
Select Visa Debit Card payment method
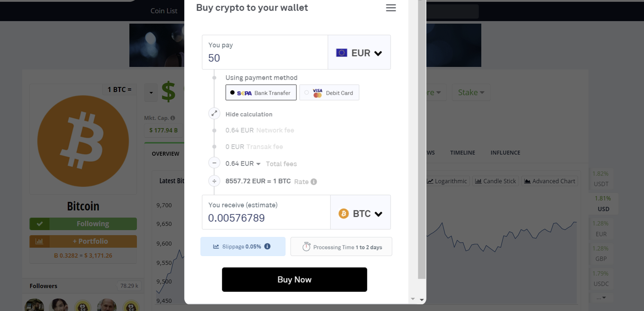pos(329,93)
